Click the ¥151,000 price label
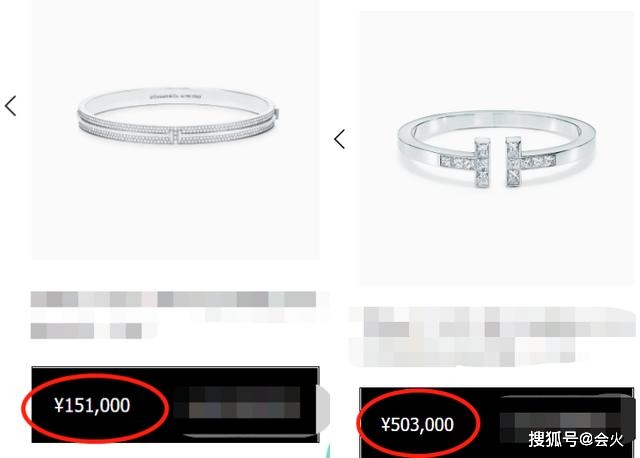 click(x=92, y=405)
